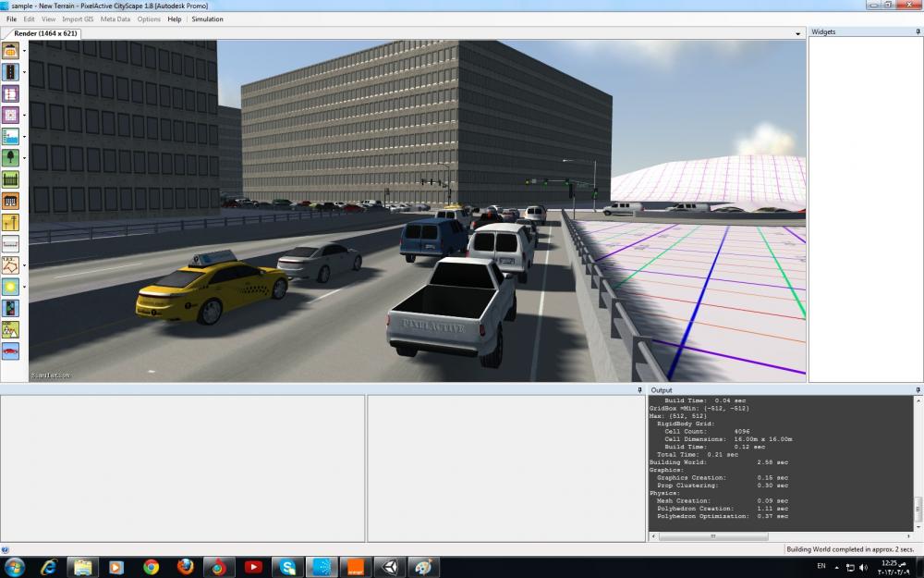Click help icon in the status bar
This screenshot has height=578, width=924.
point(5,549)
